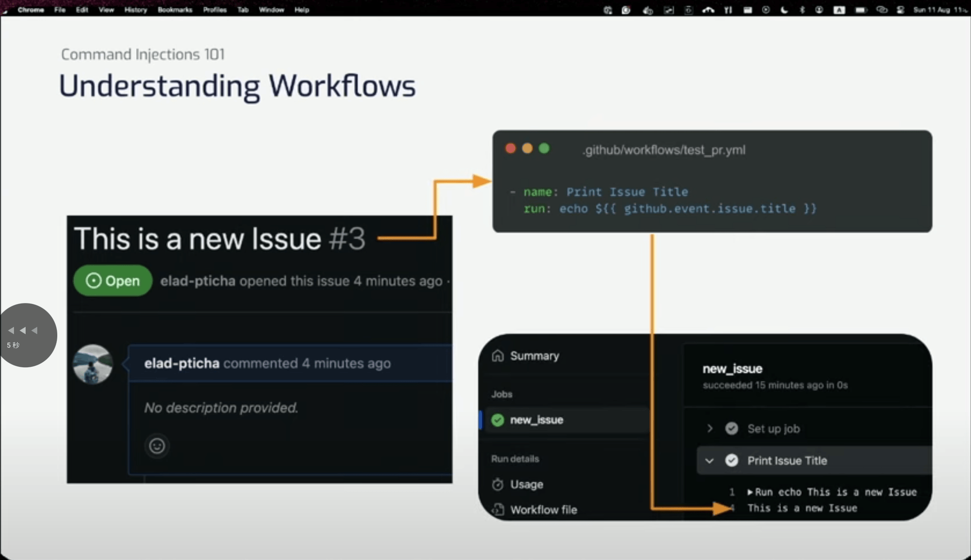
Task: Open the Profiles menu
Action: coord(214,10)
